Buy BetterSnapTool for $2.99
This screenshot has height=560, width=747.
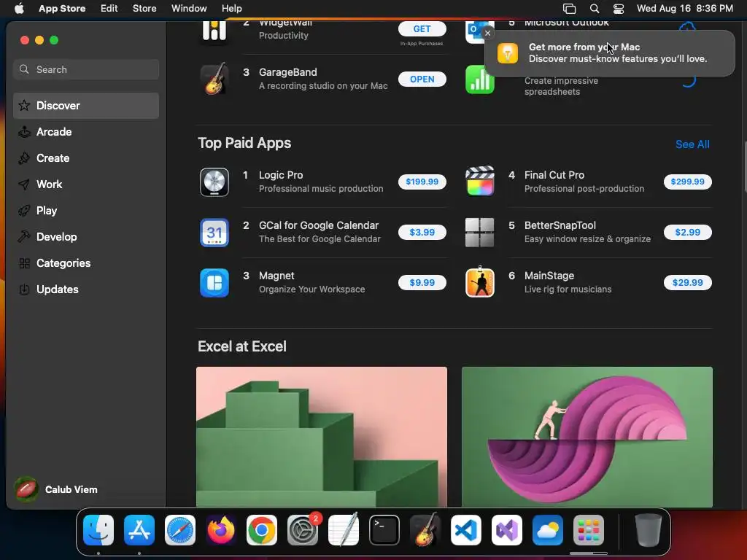[x=687, y=233]
